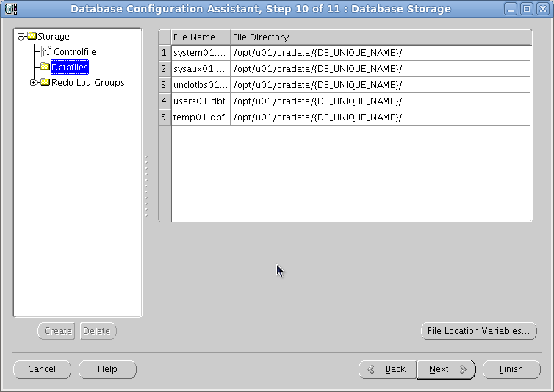Click the Create button
554x392 pixels.
pos(57,331)
